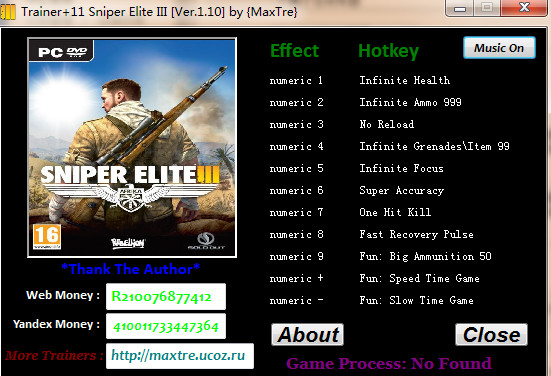The image size is (551, 376).
Task: Click the trainer app icon in title bar
Action: coord(8,12)
